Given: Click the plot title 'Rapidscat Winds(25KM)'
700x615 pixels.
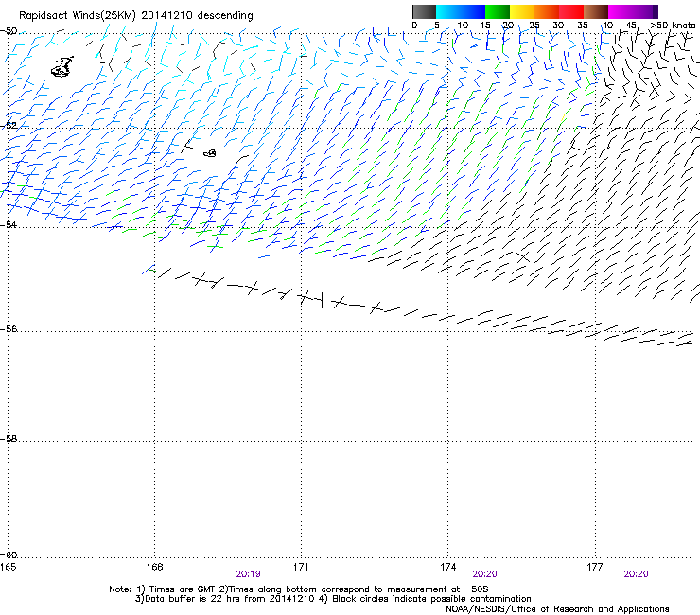Looking at the screenshot, I should click(x=77, y=16).
